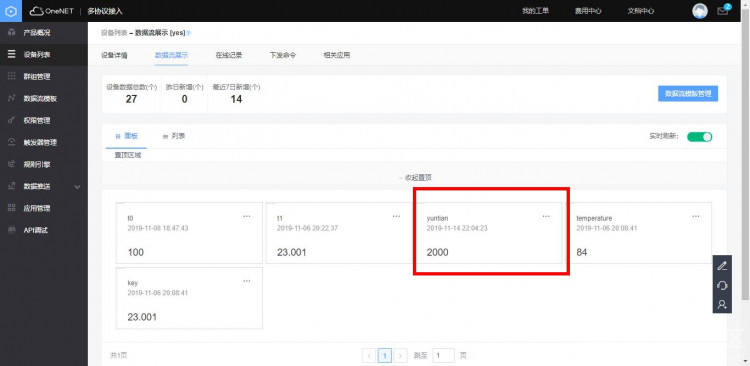The width and height of the screenshot is (750, 366).
Task: Go to next page arrow
Action: point(401,355)
